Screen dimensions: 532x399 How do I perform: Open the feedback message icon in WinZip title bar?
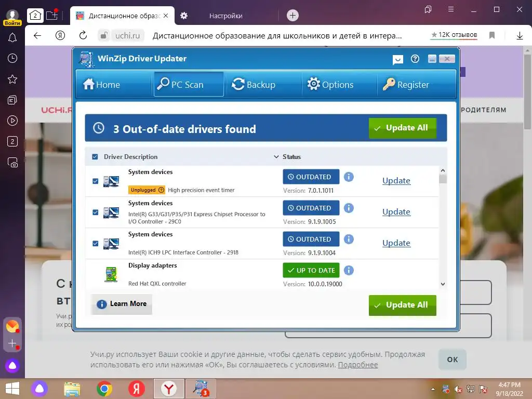point(397,60)
